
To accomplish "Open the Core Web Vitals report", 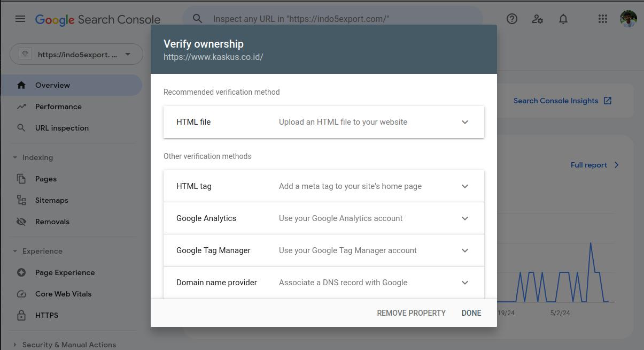I will [x=71, y=294].
